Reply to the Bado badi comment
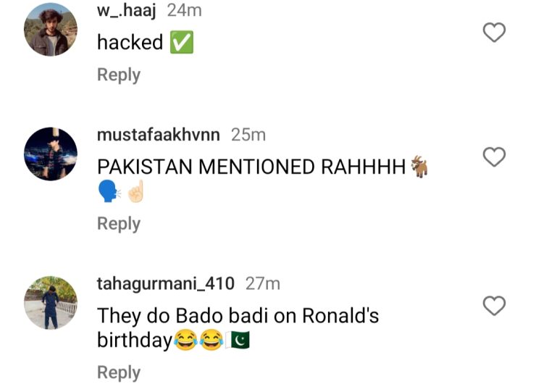Screen dimensions: 536x392 pos(119,372)
